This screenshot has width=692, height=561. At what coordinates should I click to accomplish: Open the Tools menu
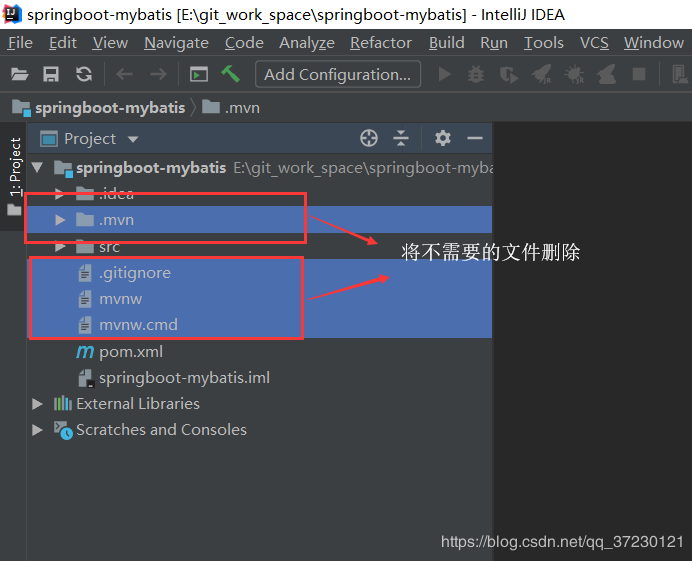click(x=544, y=43)
